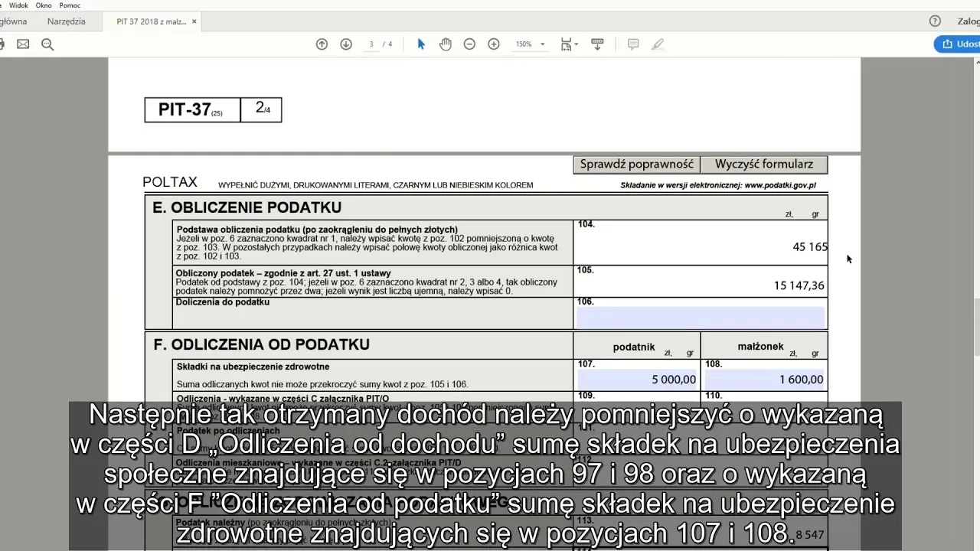Open the comments panel icon
Screen dimensions: 980x551
(633, 44)
